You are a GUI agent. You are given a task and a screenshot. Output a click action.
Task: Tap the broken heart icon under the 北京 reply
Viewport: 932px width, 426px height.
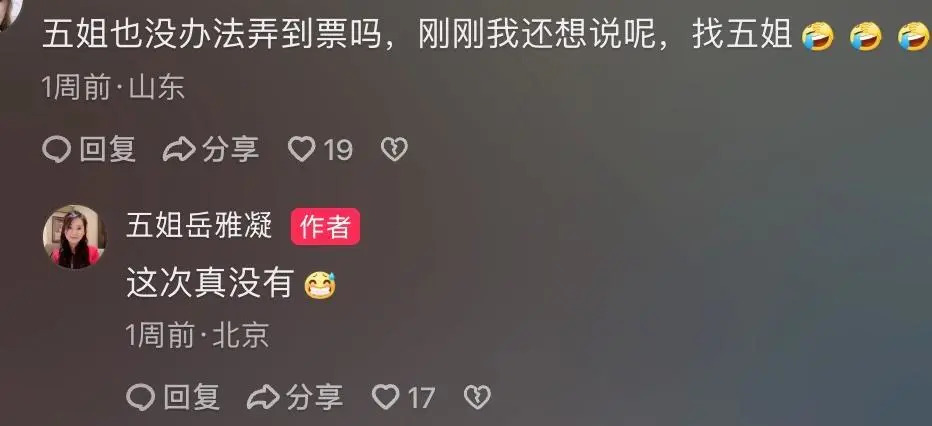tap(477, 397)
